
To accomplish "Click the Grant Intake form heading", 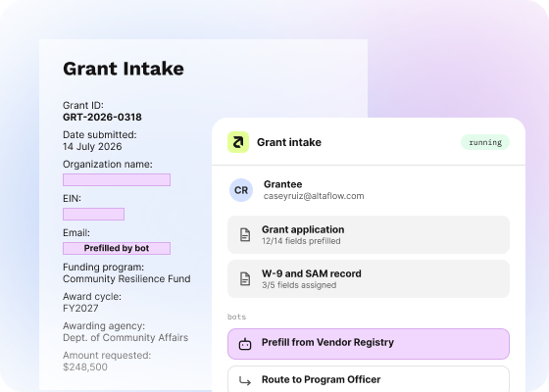I will pyautogui.click(x=124, y=69).
